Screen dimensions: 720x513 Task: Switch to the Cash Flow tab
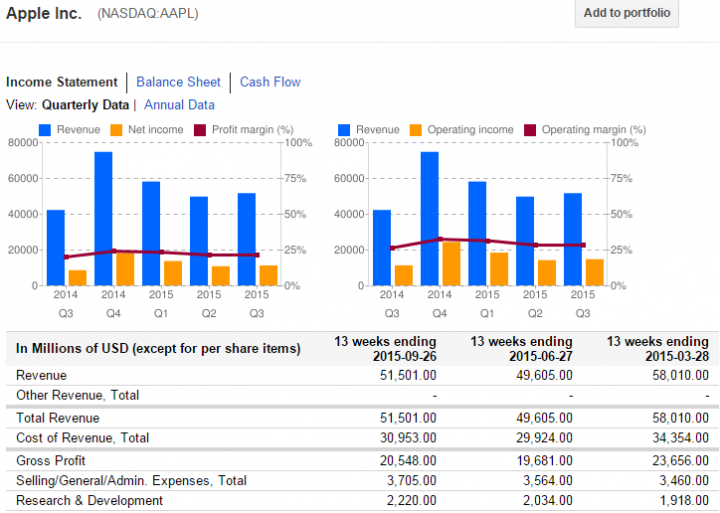(x=270, y=82)
